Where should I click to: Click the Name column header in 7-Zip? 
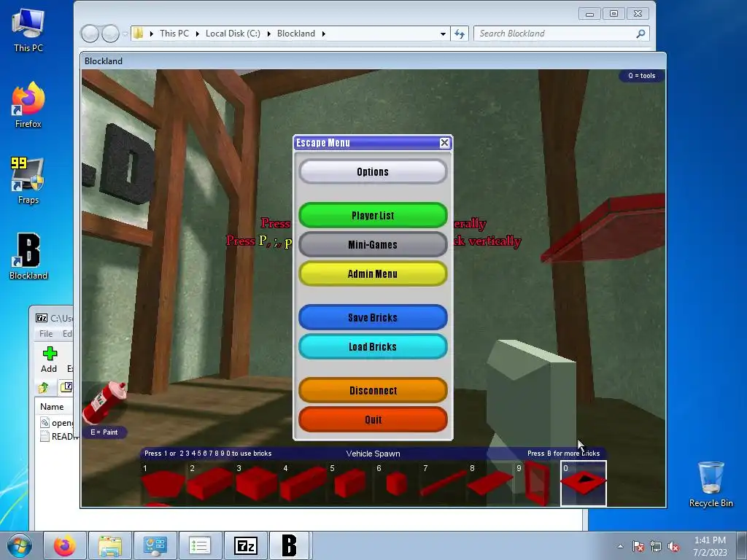(52, 407)
